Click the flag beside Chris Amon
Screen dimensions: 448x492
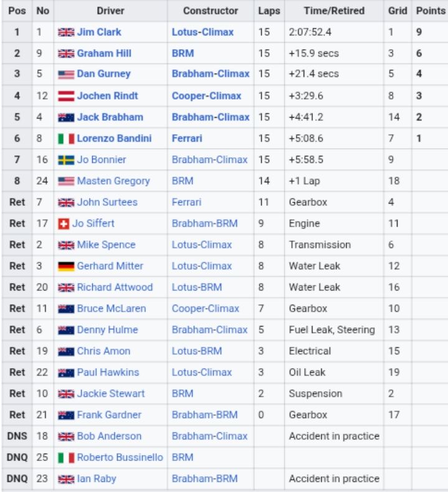66,351
